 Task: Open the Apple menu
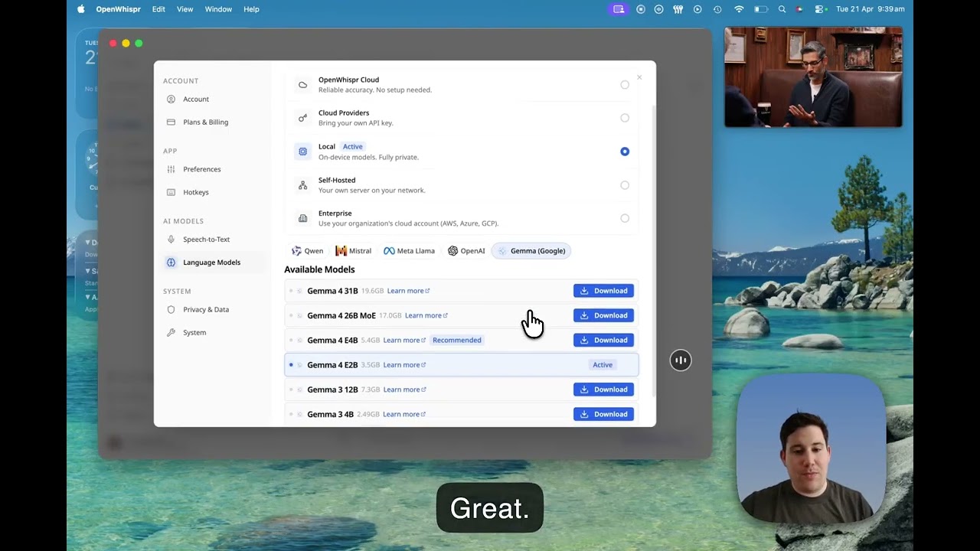click(81, 9)
